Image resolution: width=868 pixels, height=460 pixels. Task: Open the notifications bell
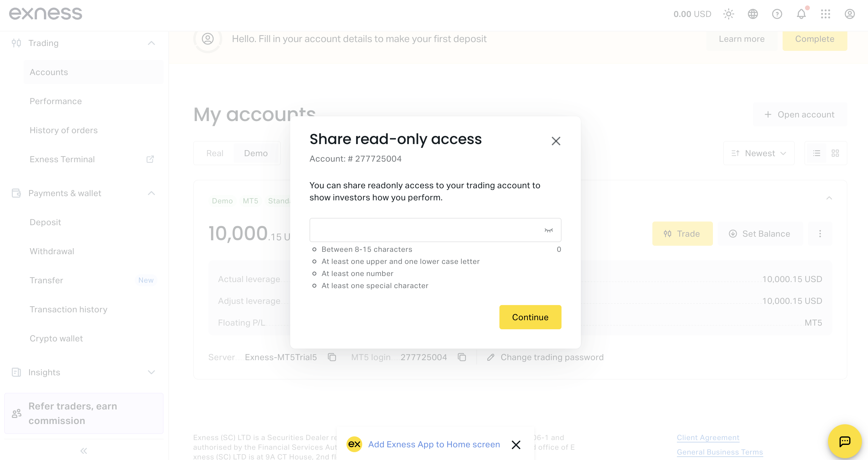click(x=801, y=14)
